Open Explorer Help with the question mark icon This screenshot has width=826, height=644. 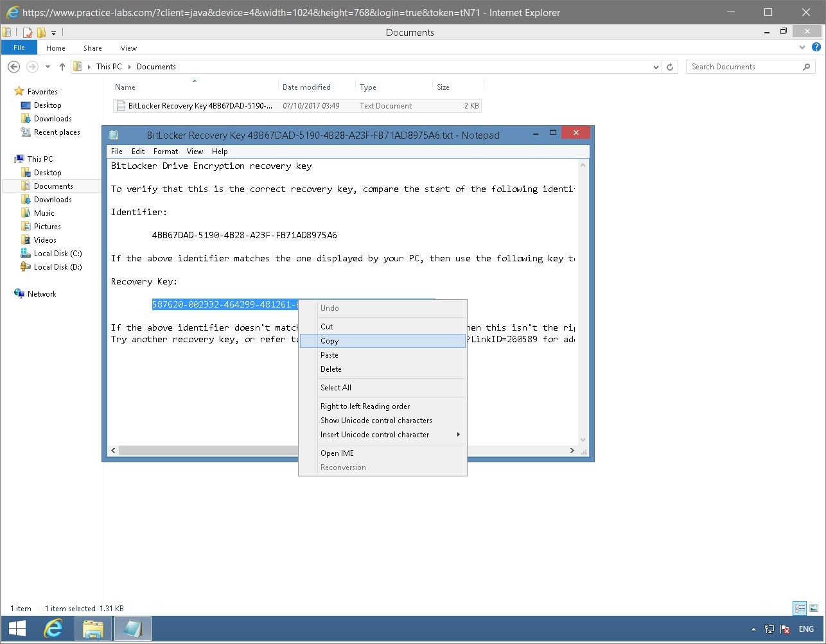tap(817, 47)
